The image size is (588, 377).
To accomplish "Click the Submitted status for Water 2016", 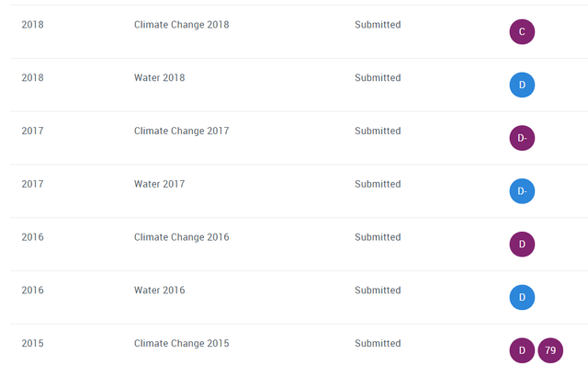I will pyautogui.click(x=378, y=291).
